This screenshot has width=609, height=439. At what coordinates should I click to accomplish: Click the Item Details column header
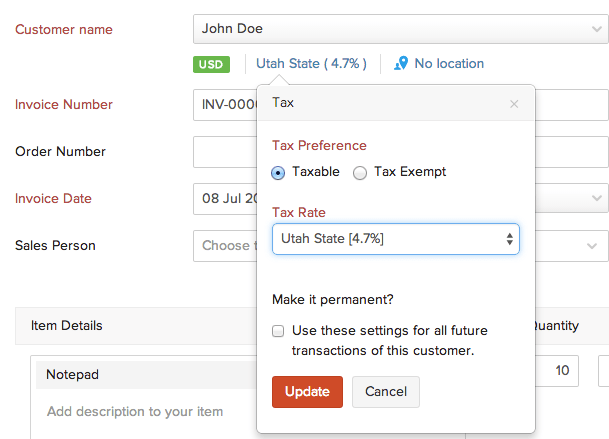point(67,325)
